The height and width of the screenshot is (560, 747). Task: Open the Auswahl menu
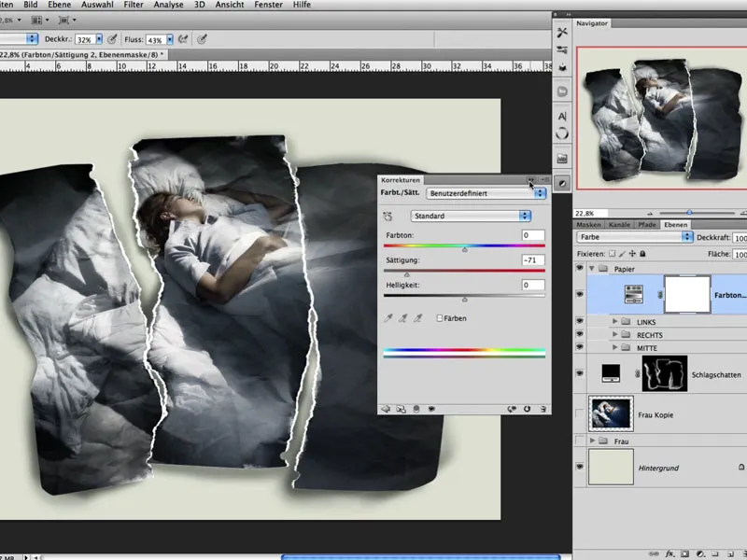pyautogui.click(x=97, y=5)
